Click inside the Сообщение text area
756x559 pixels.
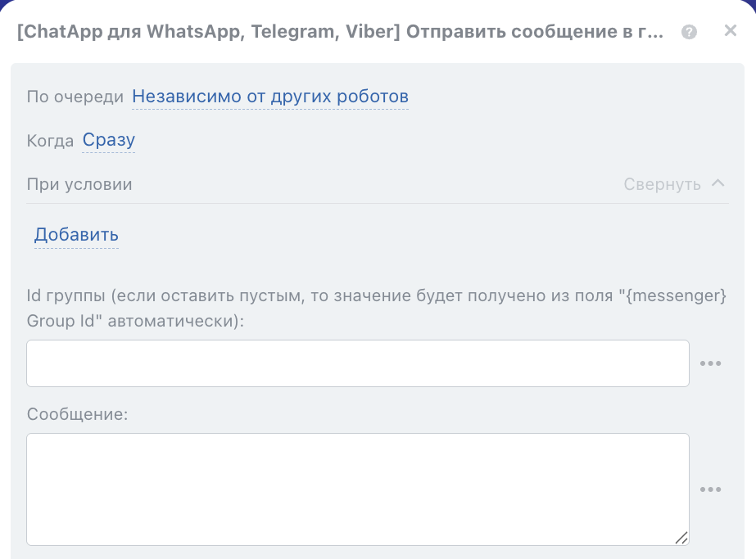[357, 489]
